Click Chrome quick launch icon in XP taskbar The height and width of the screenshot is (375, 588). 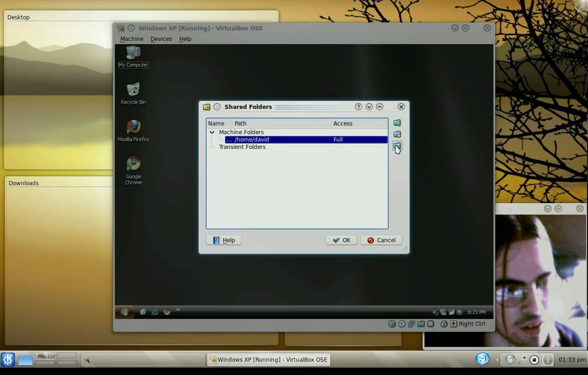point(167,312)
